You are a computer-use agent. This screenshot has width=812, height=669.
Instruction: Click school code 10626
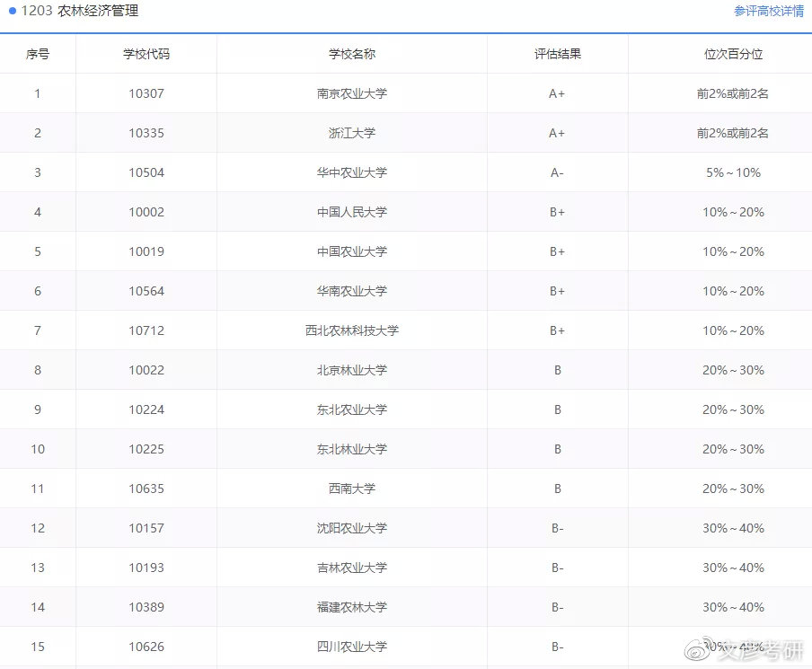point(146,647)
